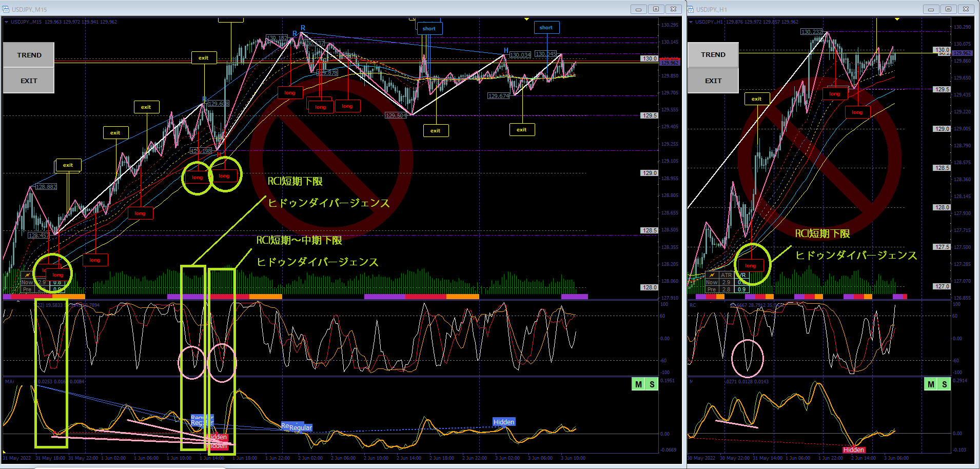The width and height of the screenshot is (980, 469).
Task: Expand the dropdown arrow beside USDJPY.,M15 header
Action: coord(6,22)
